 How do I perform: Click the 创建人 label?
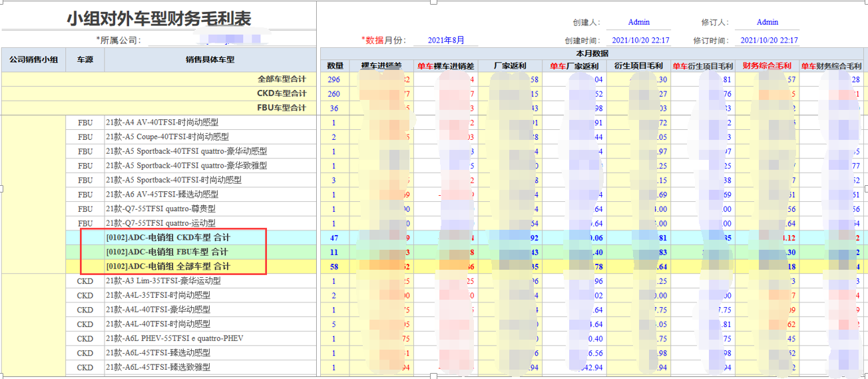tap(586, 22)
